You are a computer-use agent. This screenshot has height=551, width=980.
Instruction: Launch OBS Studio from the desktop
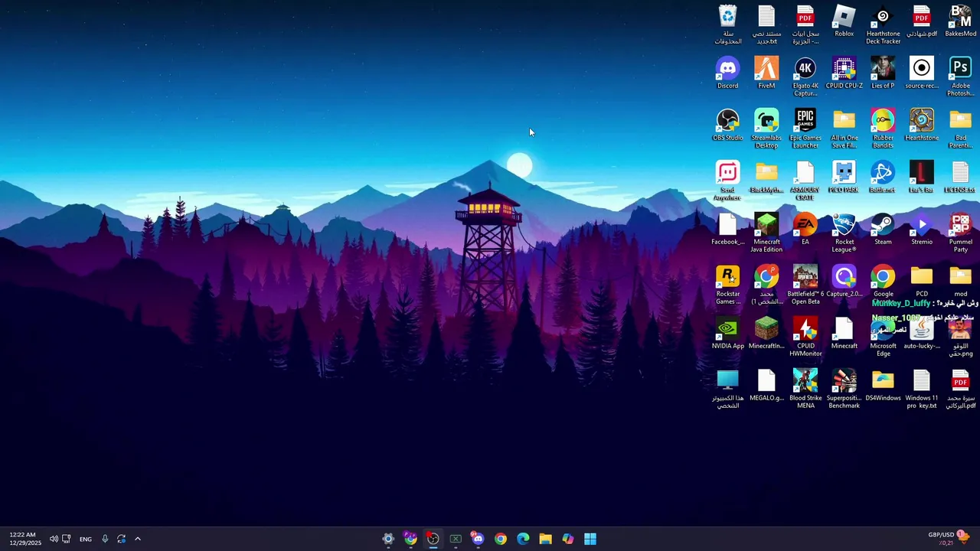click(x=727, y=125)
